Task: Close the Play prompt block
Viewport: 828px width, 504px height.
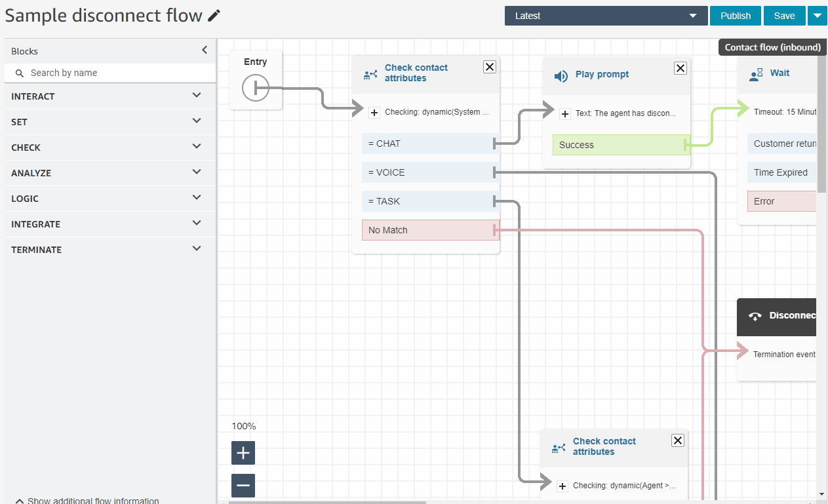Action: [x=680, y=68]
